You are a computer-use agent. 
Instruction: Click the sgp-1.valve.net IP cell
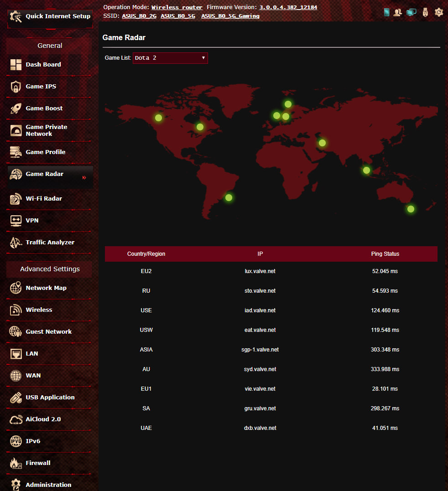260,350
